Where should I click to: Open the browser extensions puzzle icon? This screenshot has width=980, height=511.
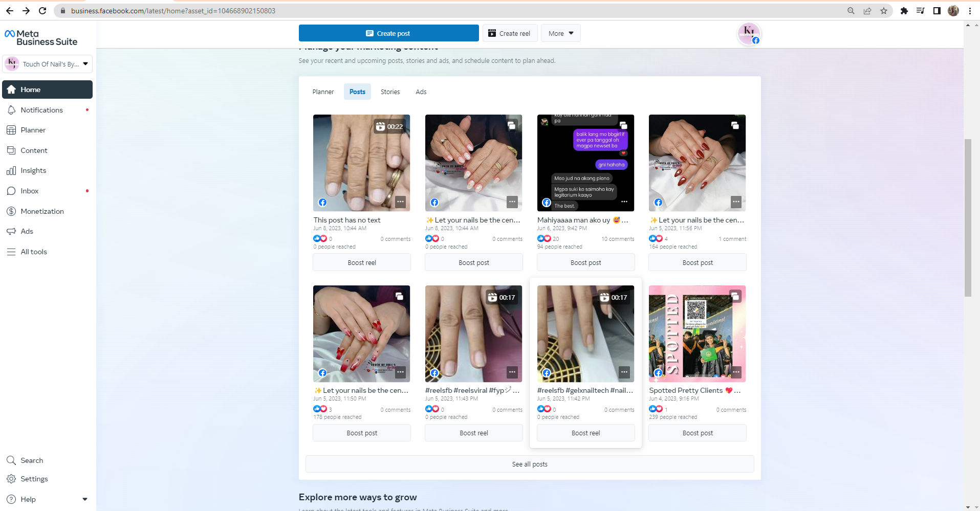[x=904, y=11]
